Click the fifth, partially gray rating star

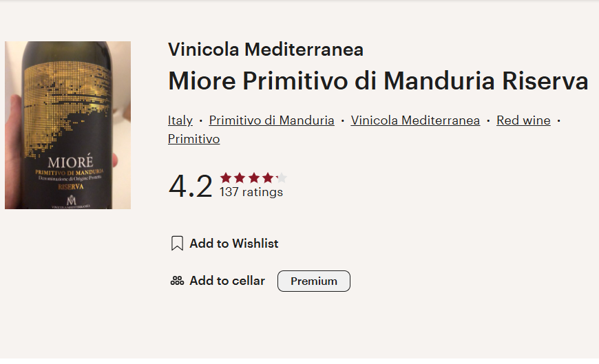click(281, 178)
